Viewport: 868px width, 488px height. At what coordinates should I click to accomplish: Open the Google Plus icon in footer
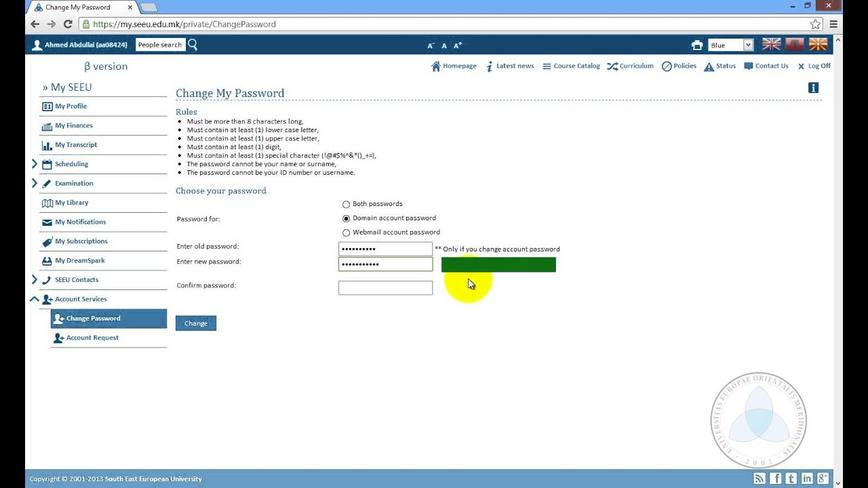tap(823, 479)
